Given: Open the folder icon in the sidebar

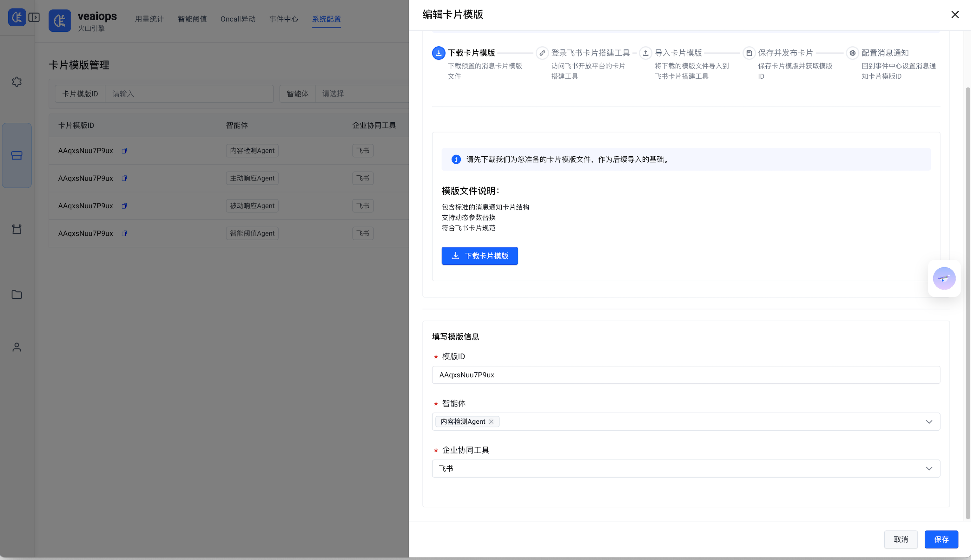Looking at the screenshot, I should click(x=17, y=294).
